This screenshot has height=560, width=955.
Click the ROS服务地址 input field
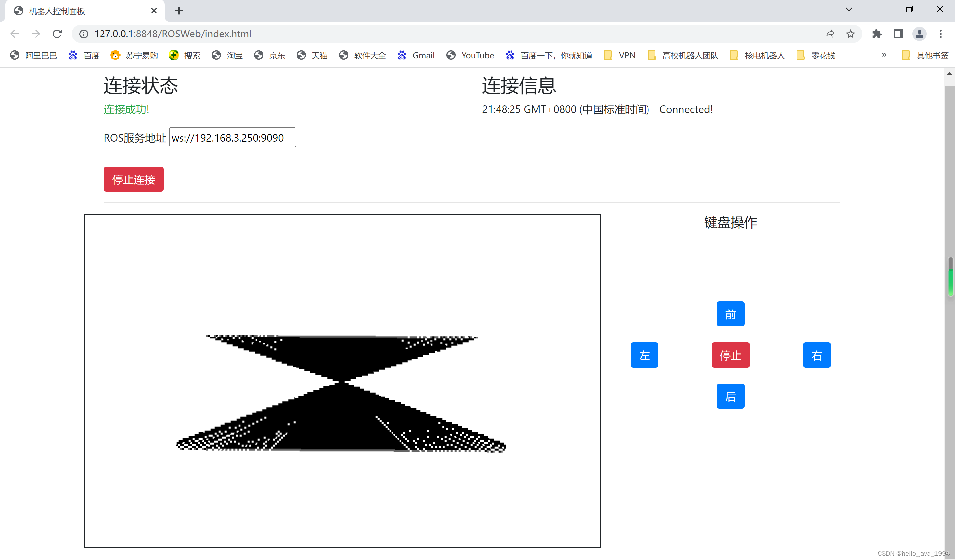click(x=232, y=138)
